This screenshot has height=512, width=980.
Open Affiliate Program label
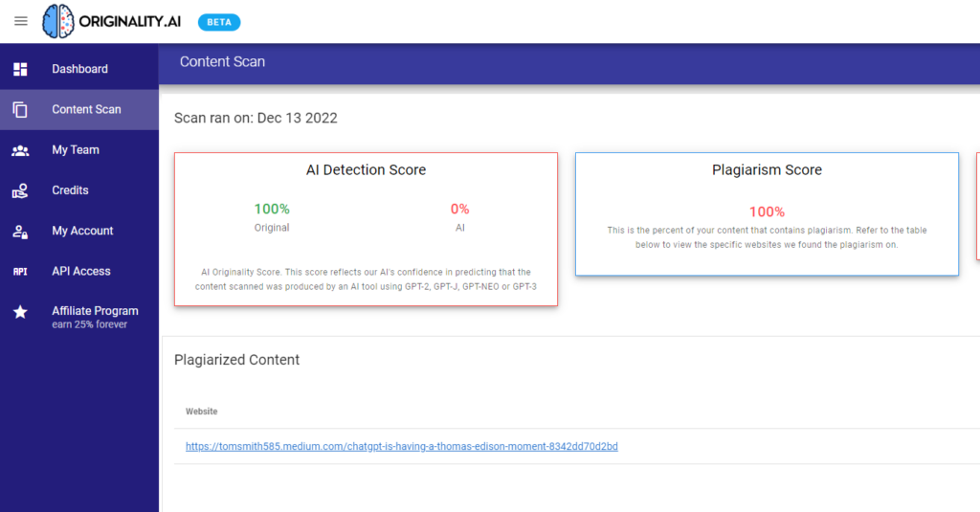95,311
